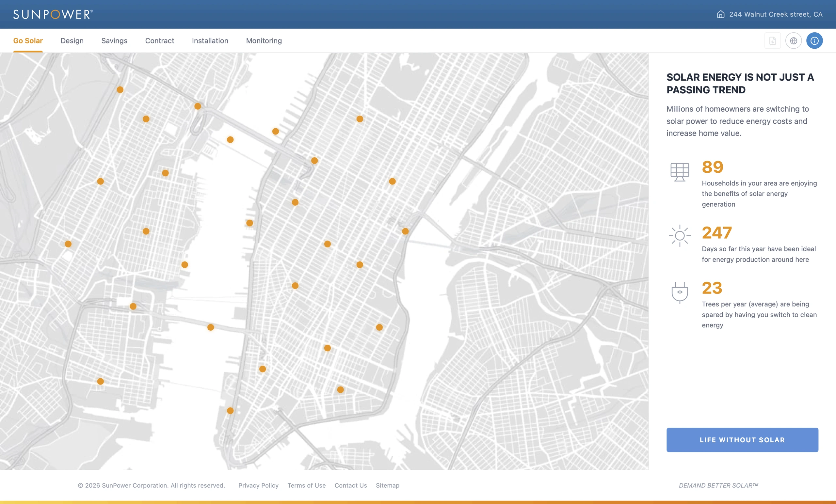Click the blue info icon
Image resolution: width=836 pixels, height=504 pixels.
coord(814,41)
